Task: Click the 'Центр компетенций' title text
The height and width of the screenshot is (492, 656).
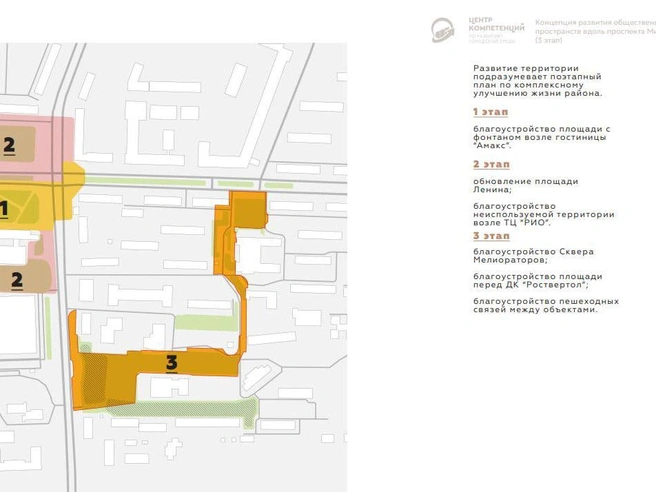Action: coord(496,24)
